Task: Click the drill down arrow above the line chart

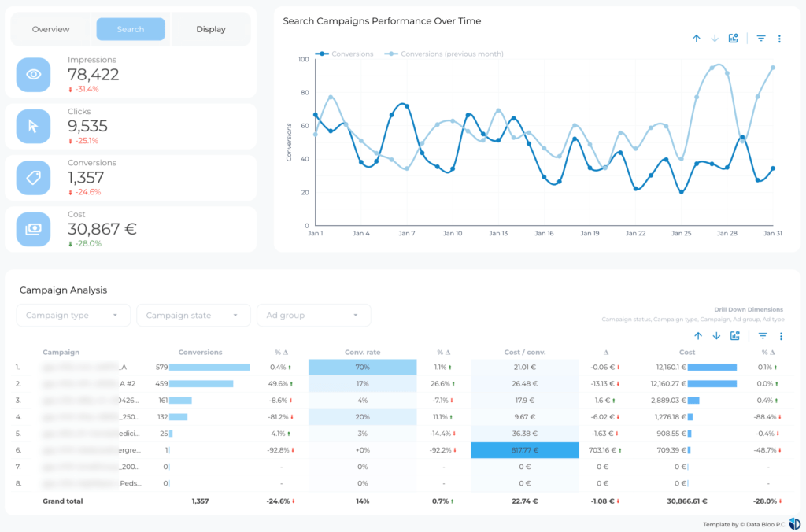Action: pyautogui.click(x=715, y=39)
